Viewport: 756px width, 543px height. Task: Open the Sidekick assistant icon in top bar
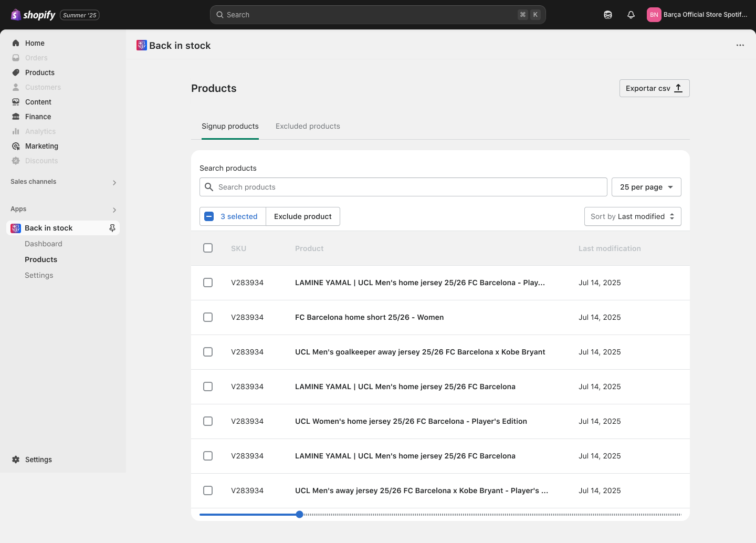608,15
